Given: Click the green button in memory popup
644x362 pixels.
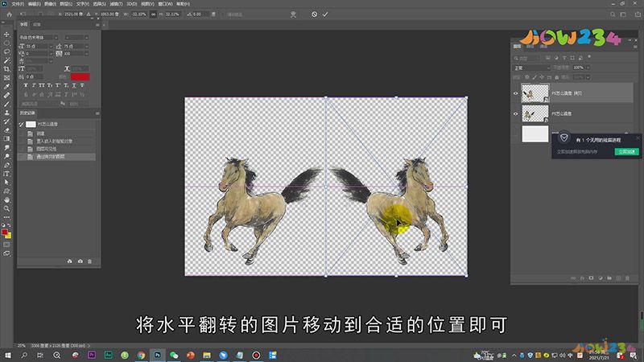Looking at the screenshot, I should coord(626,151).
